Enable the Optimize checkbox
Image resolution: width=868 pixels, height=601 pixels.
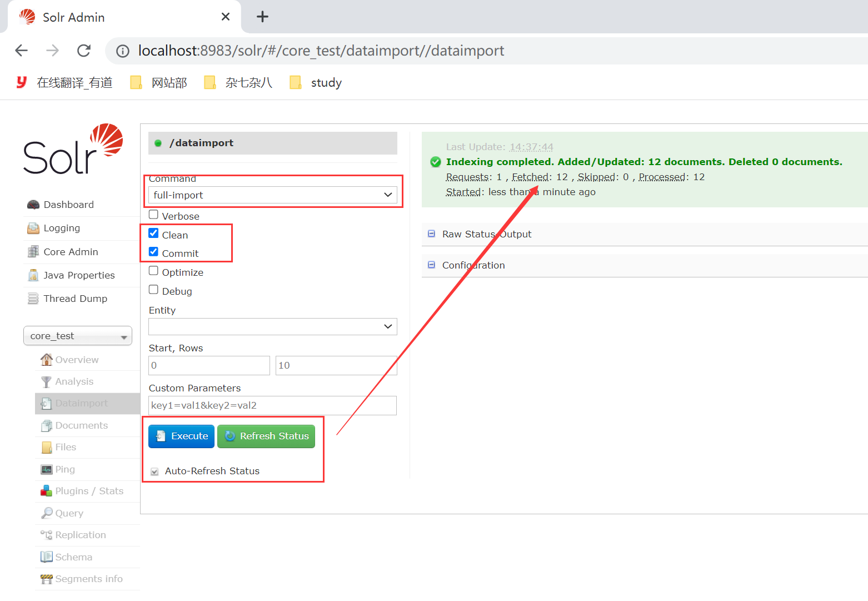154,271
